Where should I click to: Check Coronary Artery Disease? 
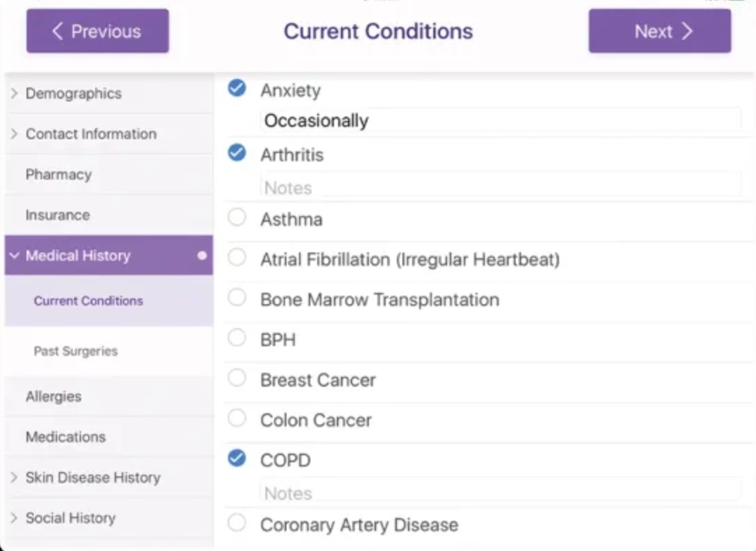coord(237,523)
